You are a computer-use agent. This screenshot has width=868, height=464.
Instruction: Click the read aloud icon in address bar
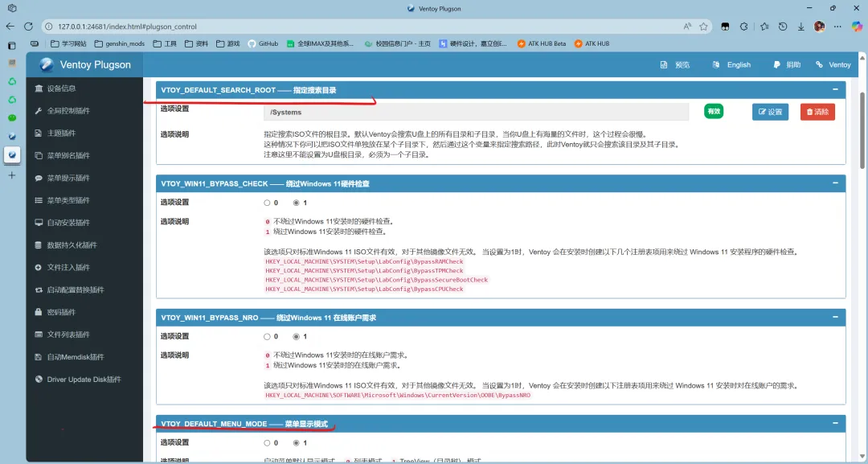coord(687,26)
